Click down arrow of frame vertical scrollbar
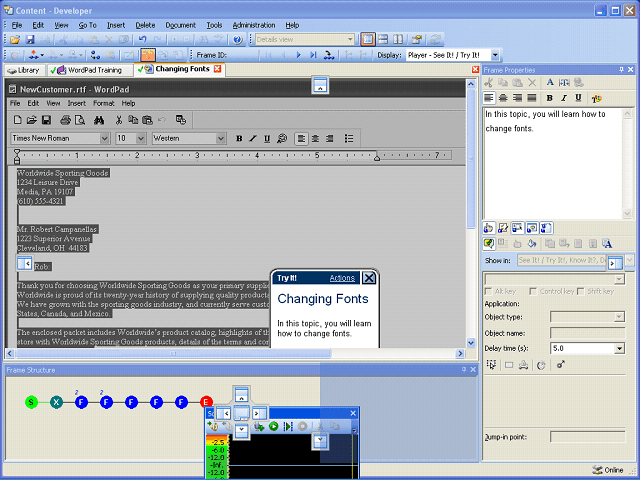The height and width of the screenshot is (480, 640). pyautogui.click(x=471, y=343)
